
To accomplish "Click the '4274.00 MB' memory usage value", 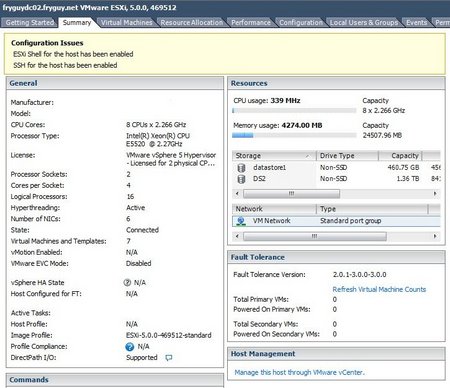I will point(302,125).
